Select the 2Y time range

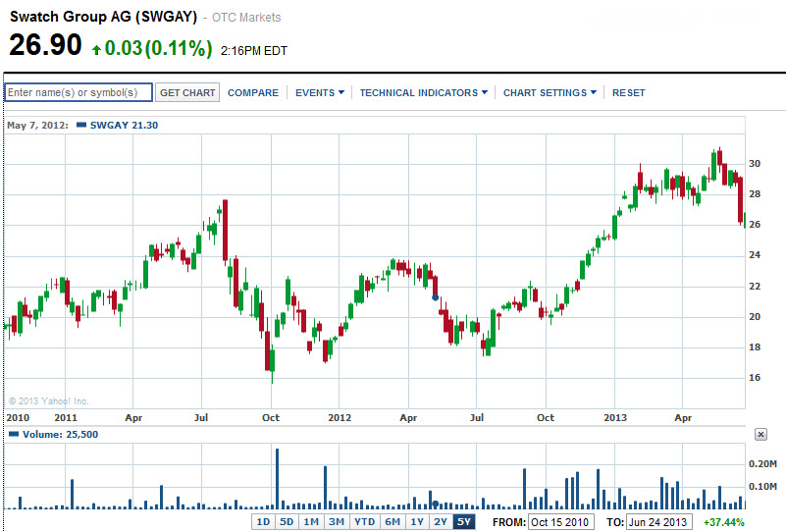click(x=441, y=521)
